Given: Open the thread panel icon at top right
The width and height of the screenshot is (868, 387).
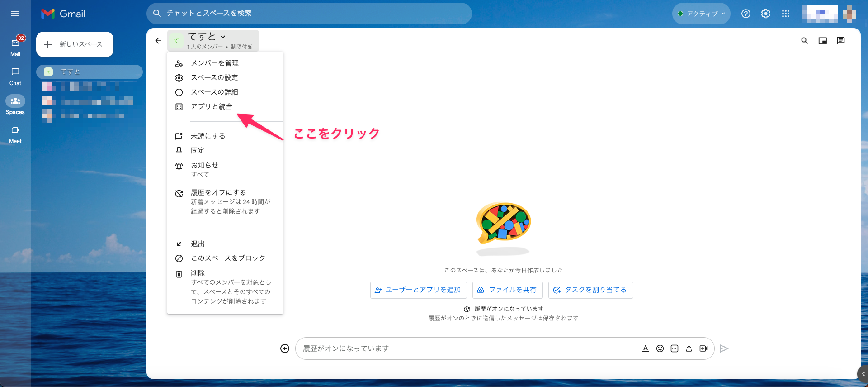Looking at the screenshot, I should [841, 41].
